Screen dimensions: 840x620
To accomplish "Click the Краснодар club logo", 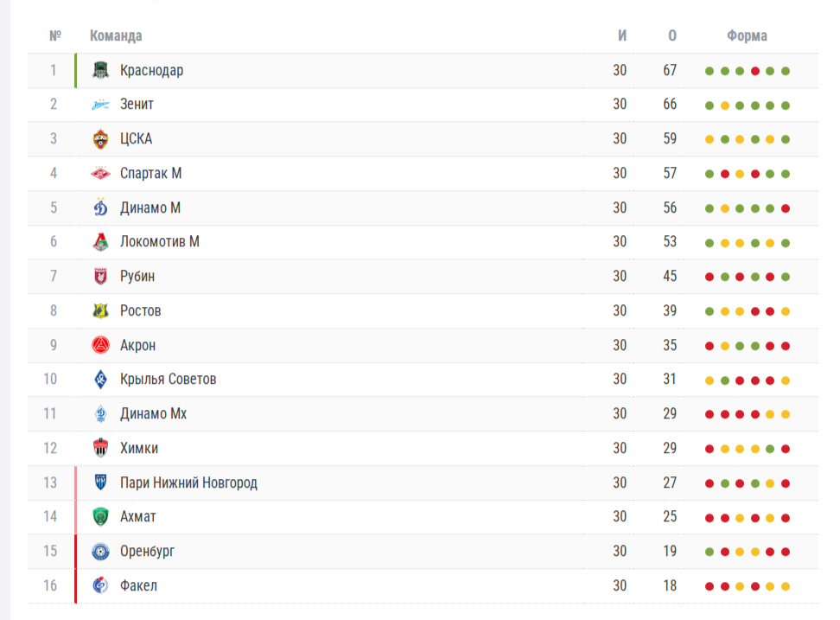I will pyautogui.click(x=101, y=70).
